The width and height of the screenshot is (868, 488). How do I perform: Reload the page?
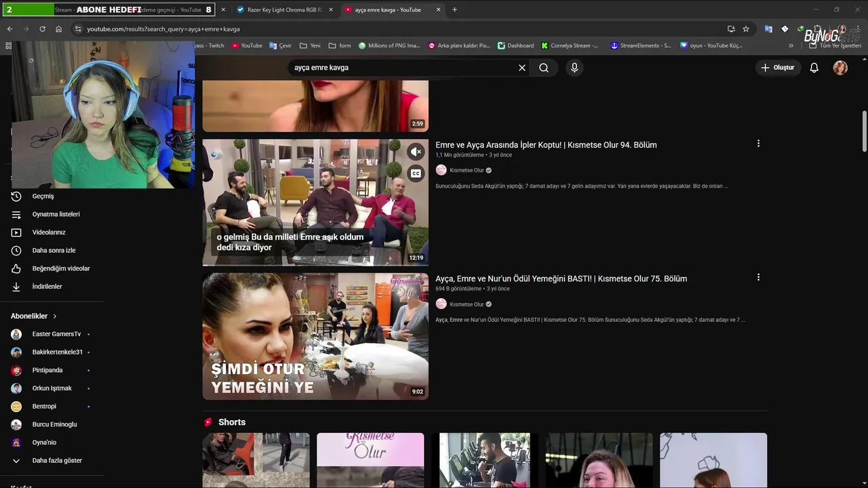tap(42, 29)
